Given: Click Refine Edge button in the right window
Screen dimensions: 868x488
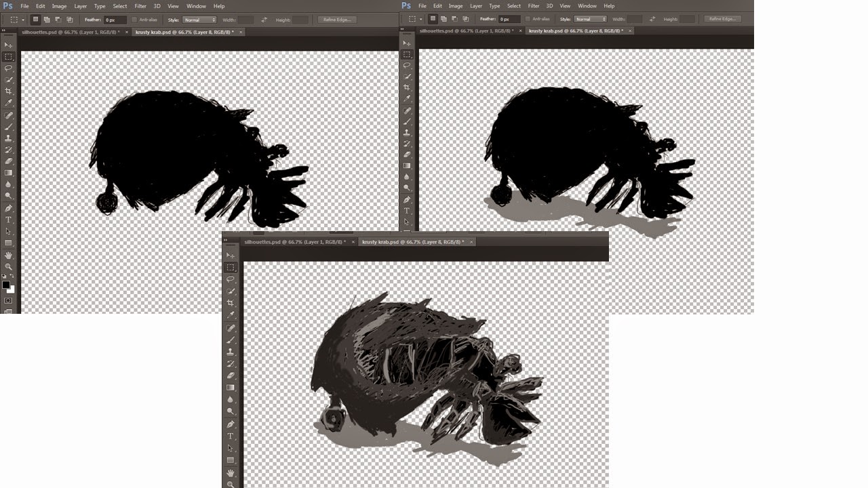Looking at the screenshot, I should click(x=722, y=19).
